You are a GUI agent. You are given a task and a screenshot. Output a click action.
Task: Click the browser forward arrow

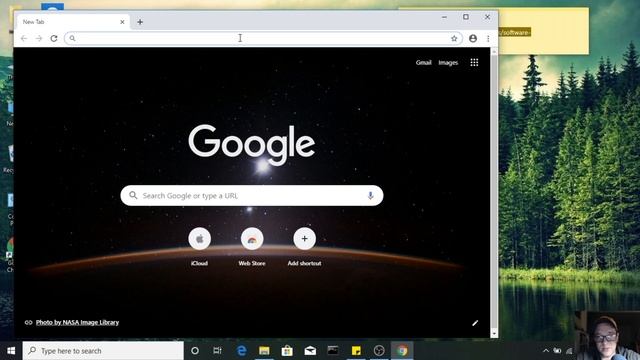coord(39,38)
